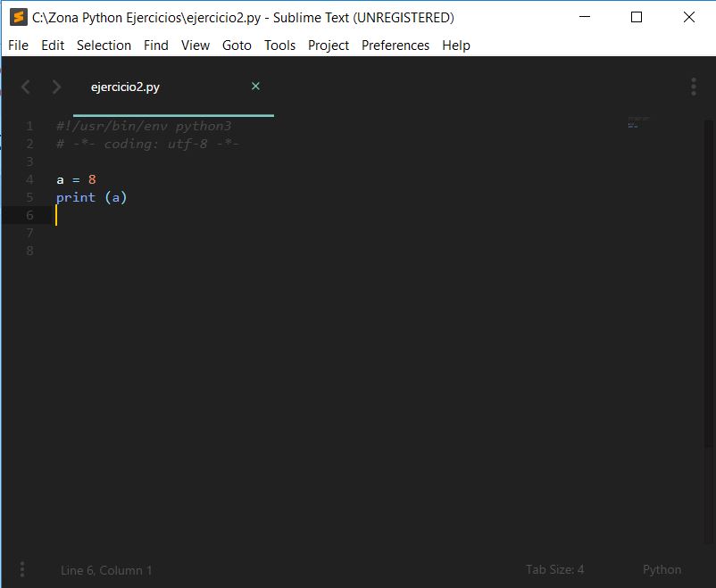The width and height of the screenshot is (716, 588).
Task: Click the Line 6, Column 1 status text
Action: (106, 569)
